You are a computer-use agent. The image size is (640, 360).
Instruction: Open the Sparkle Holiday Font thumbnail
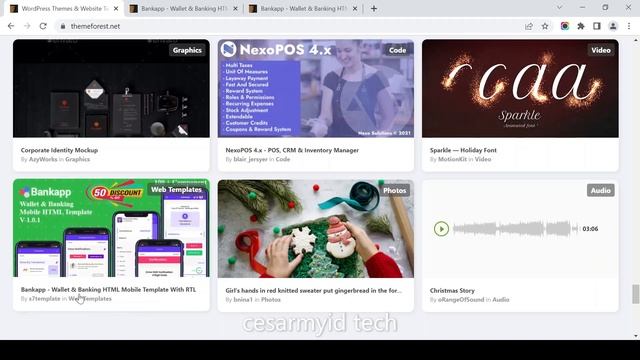(520, 88)
